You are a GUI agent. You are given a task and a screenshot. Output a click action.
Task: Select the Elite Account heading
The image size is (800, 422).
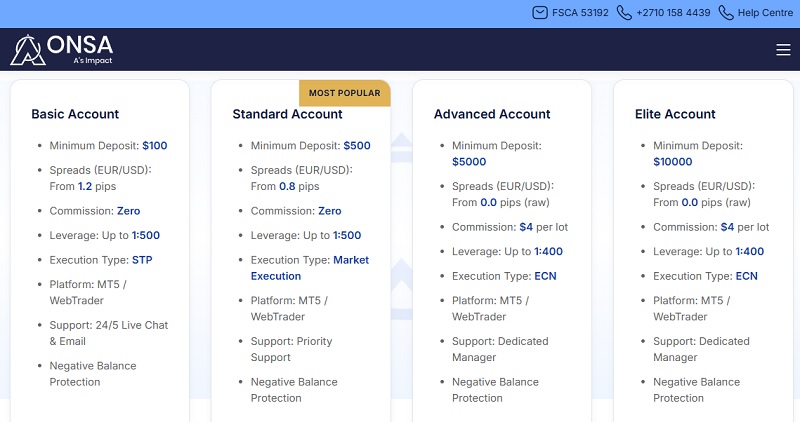coord(675,114)
